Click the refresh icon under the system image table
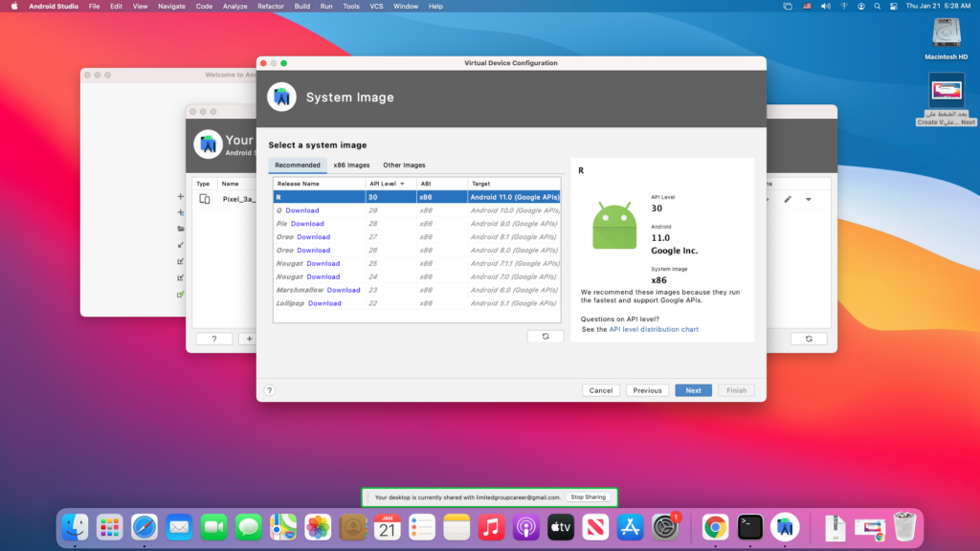Screen dimensions: 980x551 (x=545, y=336)
